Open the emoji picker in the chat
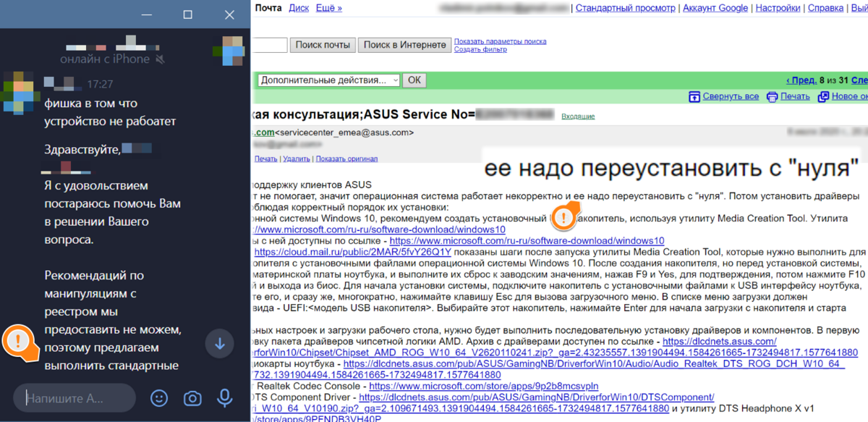 click(x=159, y=398)
